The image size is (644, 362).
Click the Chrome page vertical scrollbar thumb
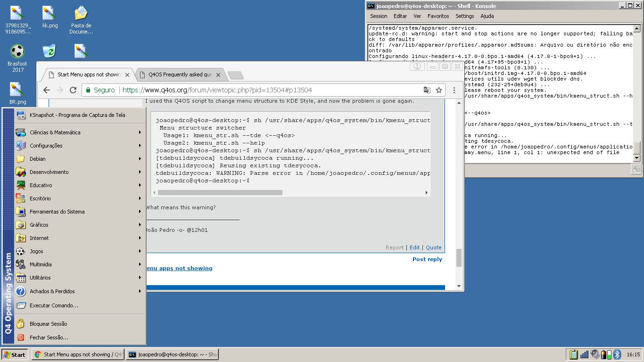point(459,258)
